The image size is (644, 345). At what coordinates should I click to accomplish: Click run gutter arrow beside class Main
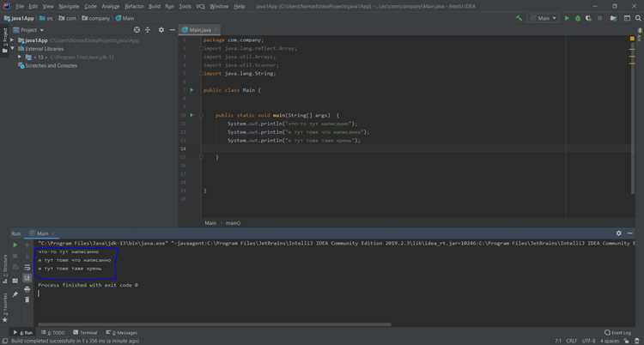191,90
